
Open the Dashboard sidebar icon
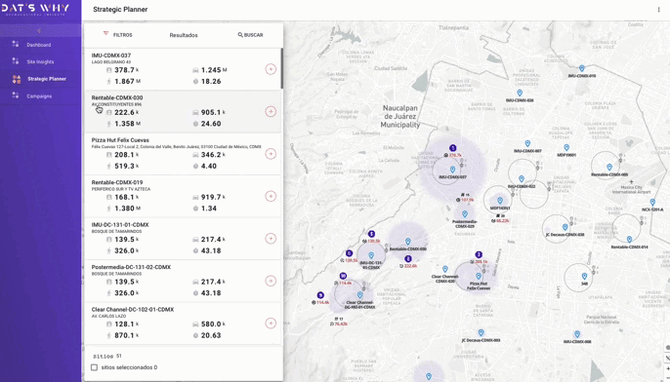pos(16,44)
